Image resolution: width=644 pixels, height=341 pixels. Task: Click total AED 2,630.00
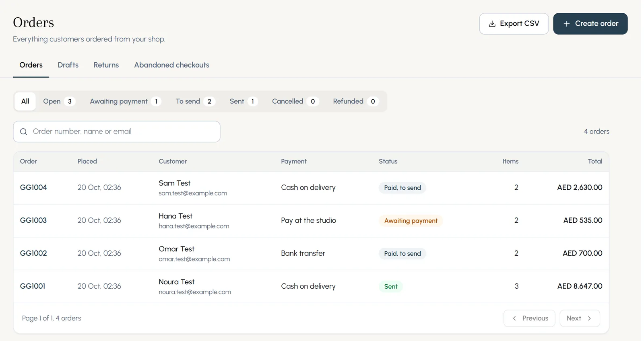[580, 187]
